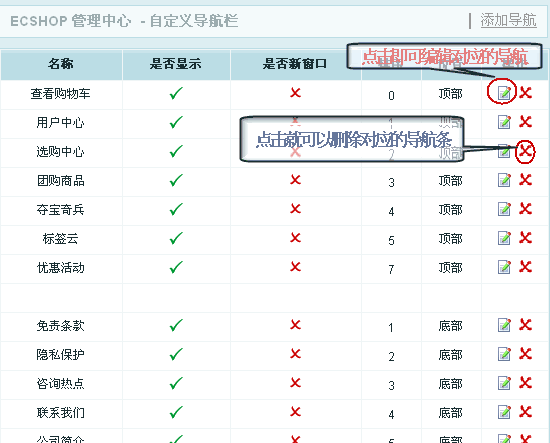Viewport: 550px width, 443px height.
Task: Click the 优惠活动 name cell
Action: click(x=61, y=268)
